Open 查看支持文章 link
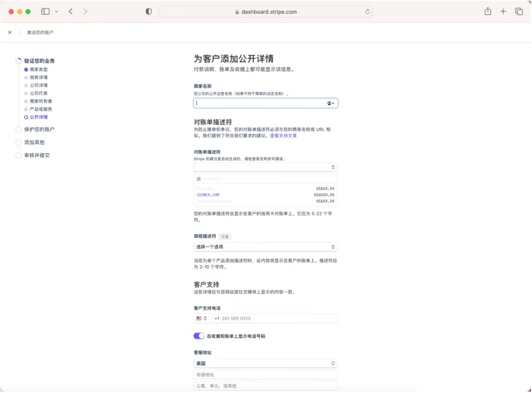 (283, 136)
